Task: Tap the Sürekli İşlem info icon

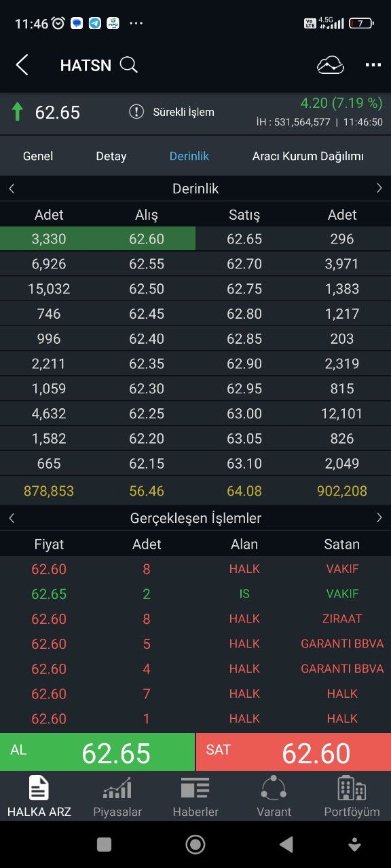Action: [x=136, y=112]
